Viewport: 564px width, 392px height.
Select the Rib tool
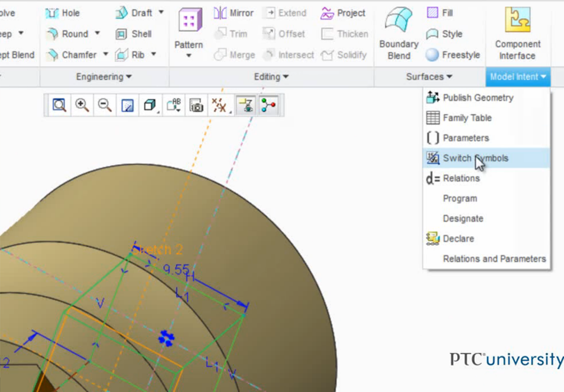click(x=130, y=54)
